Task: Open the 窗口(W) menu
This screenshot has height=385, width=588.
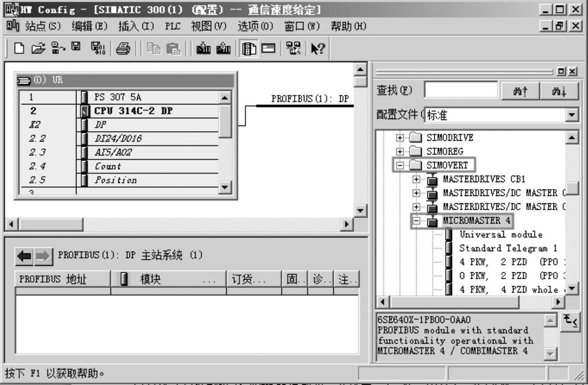Action: tap(303, 27)
